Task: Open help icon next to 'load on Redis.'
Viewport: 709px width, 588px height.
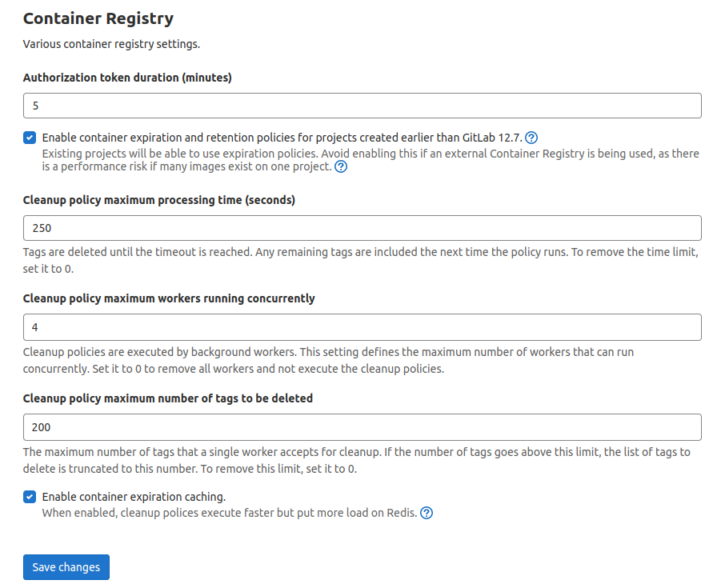Action: coord(427,514)
